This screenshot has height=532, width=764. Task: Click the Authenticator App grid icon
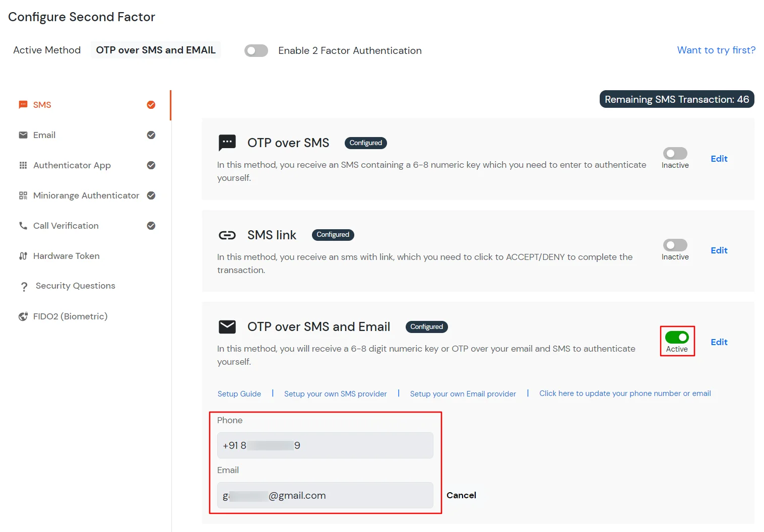pos(23,165)
